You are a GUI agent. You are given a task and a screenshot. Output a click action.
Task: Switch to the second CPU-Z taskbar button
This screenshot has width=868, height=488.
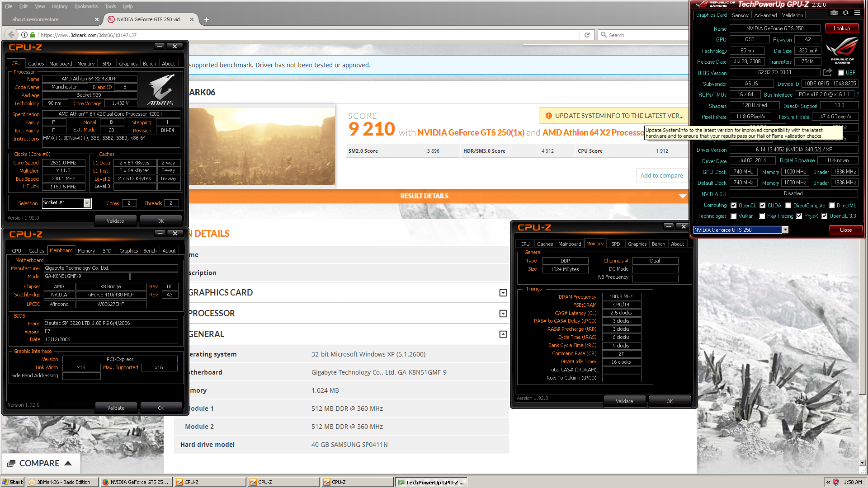coord(284,482)
